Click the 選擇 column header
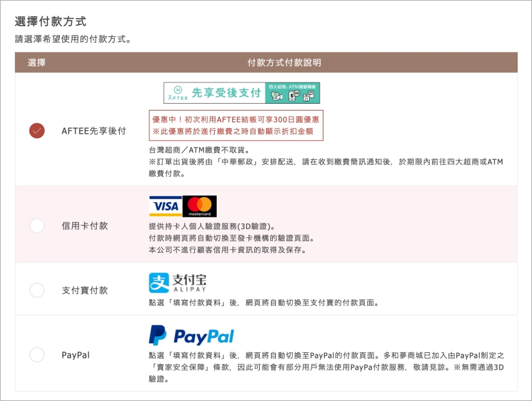Image resolution: width=532 pixels, height=401 pixels. coord(37,62)
